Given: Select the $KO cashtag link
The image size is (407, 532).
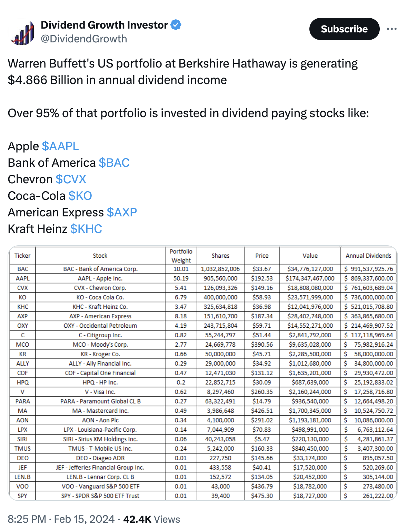Looking at the screenshot, I should (80, 196).
